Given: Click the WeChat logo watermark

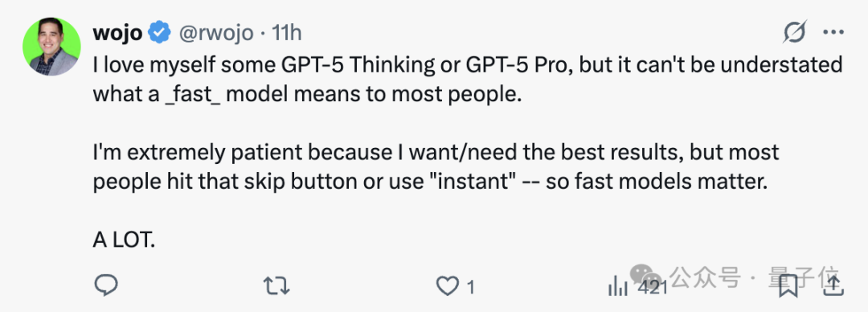Looking at the screenshot, I should click(x=646, y=276).
